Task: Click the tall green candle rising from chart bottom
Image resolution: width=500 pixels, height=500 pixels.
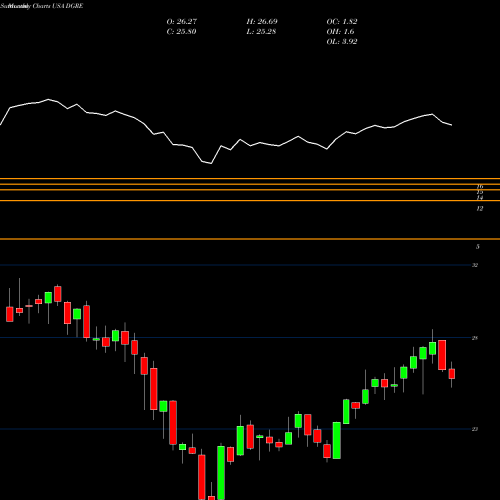Action: click(221, 473)
